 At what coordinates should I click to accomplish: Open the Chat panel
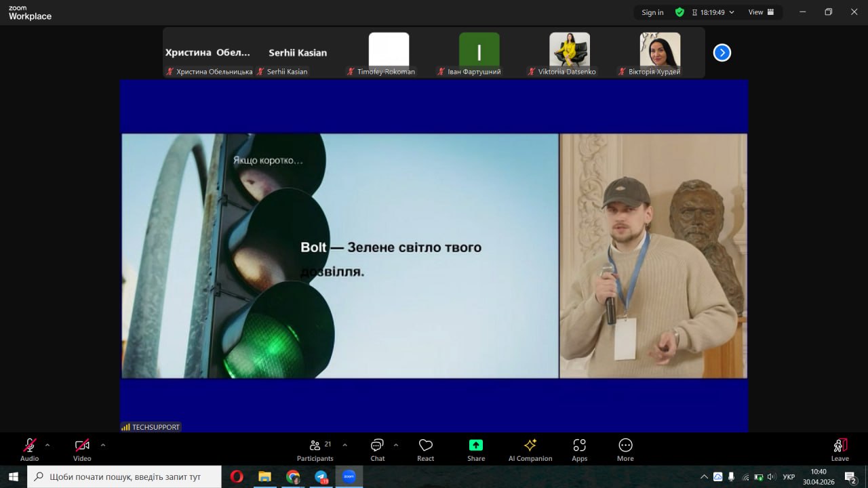(x=377, y=449)
